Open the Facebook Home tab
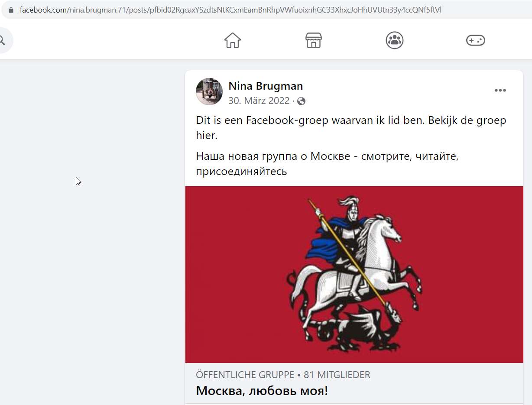The image size is (532, 405). (233, 40)
